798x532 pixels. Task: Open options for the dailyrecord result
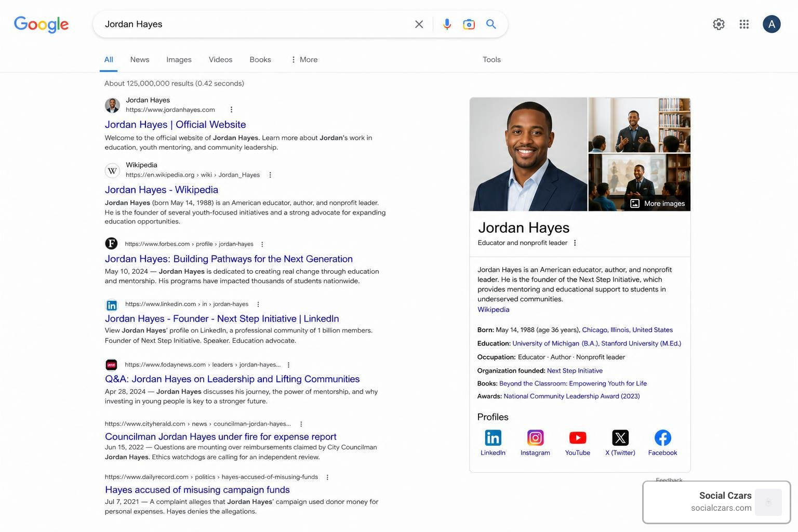coord(327,477)
